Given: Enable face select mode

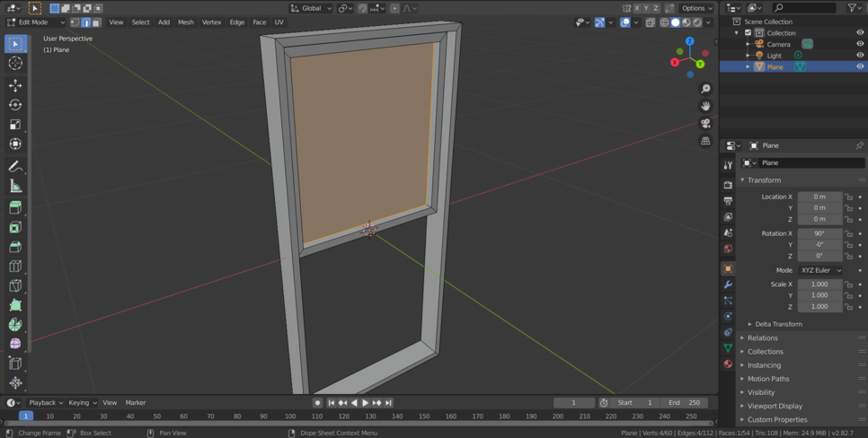Looking at the screenshot, I should point(96,22).
